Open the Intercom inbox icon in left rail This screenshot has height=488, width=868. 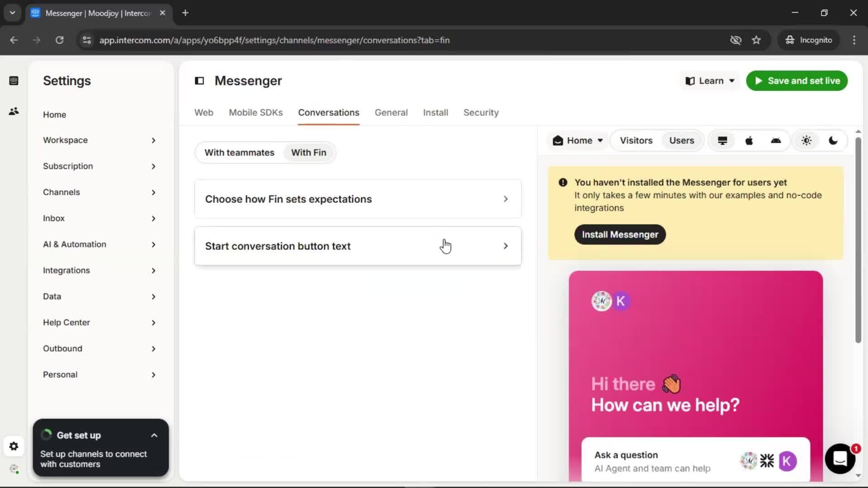(14, 81)
